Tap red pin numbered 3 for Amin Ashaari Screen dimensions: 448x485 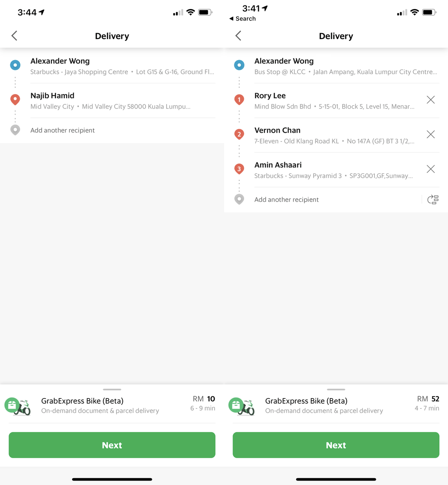pos(239,169)
